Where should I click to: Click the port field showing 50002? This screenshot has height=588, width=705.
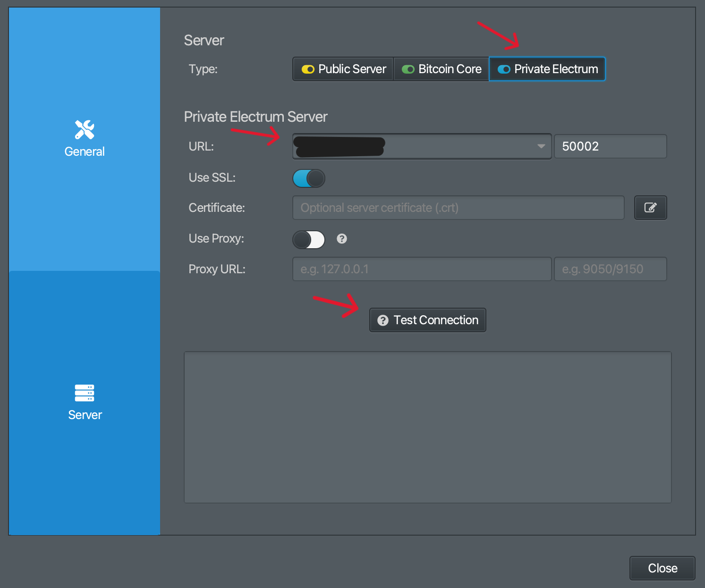(x=610, y=146)
